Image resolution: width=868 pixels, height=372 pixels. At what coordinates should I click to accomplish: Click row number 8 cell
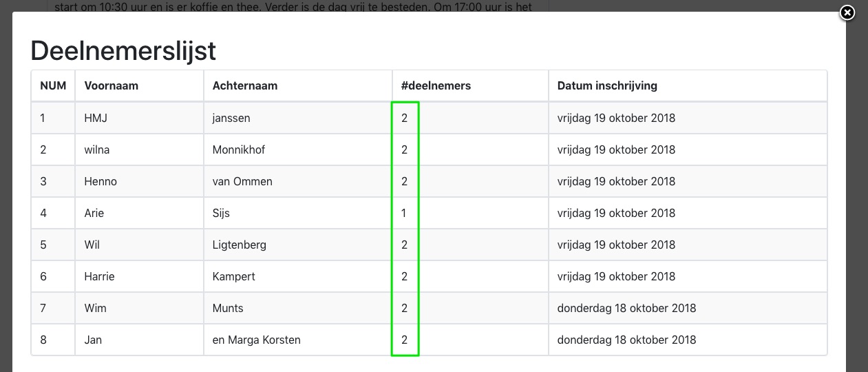(53, 340)
